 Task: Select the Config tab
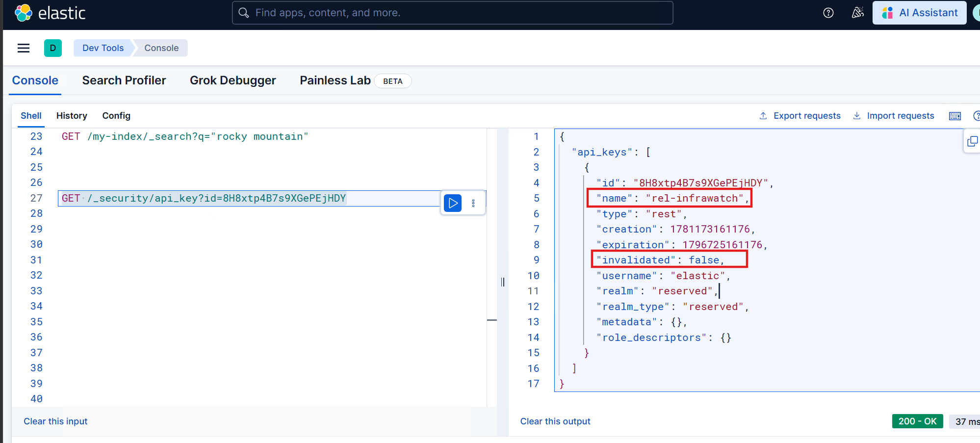(x=116, y=116)
